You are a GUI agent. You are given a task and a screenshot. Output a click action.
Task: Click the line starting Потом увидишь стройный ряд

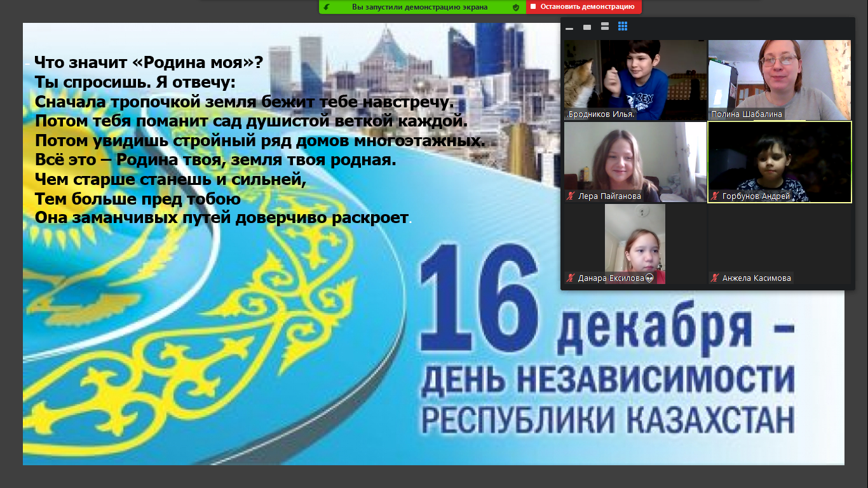tap(259, 140)
